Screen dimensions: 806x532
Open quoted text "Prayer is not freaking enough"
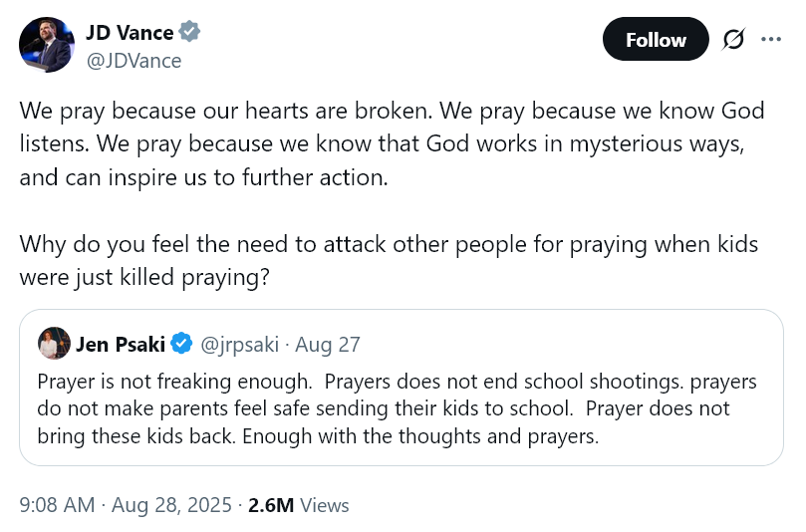[175, 383]
